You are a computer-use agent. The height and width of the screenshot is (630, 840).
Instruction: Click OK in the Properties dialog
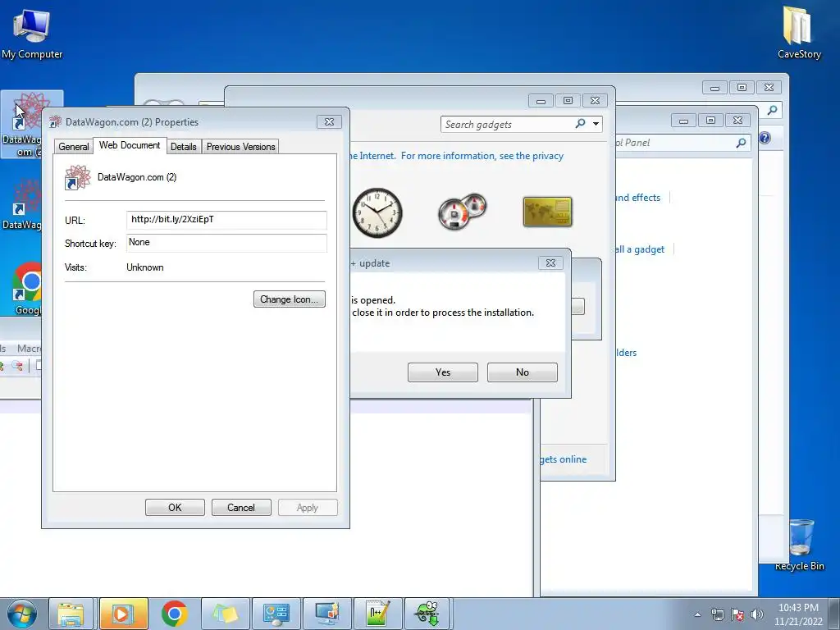click(175, 508)
